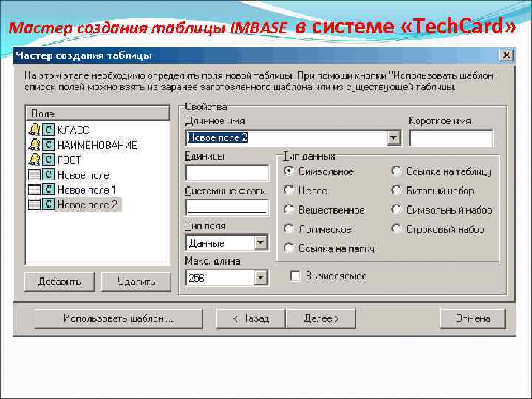This screenshot has width=532, height=399.
Task: Click Использовать шаблон button
Action: click(119, 318)
